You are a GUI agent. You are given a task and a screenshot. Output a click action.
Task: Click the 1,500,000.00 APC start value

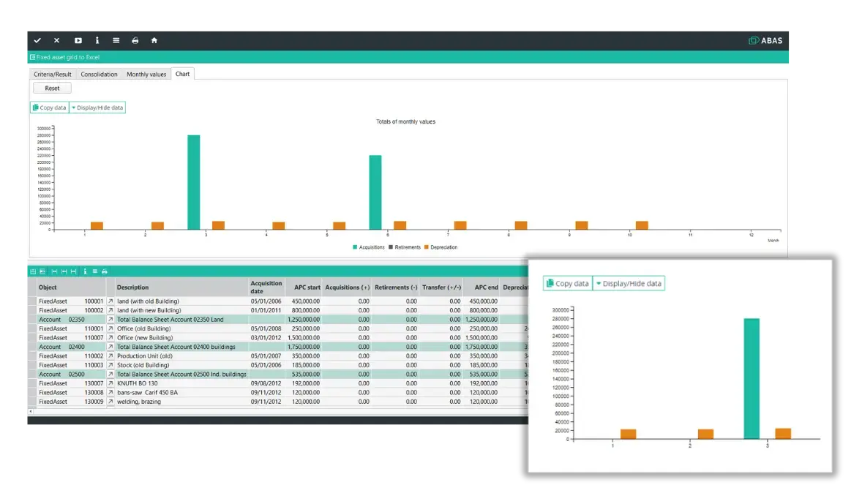(304, 338)
